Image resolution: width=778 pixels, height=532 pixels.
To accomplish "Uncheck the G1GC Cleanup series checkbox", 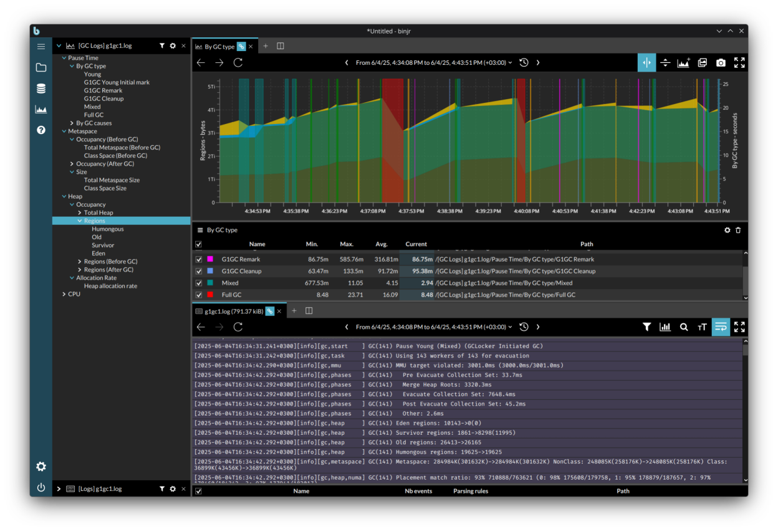I will [x=199, y=271].
